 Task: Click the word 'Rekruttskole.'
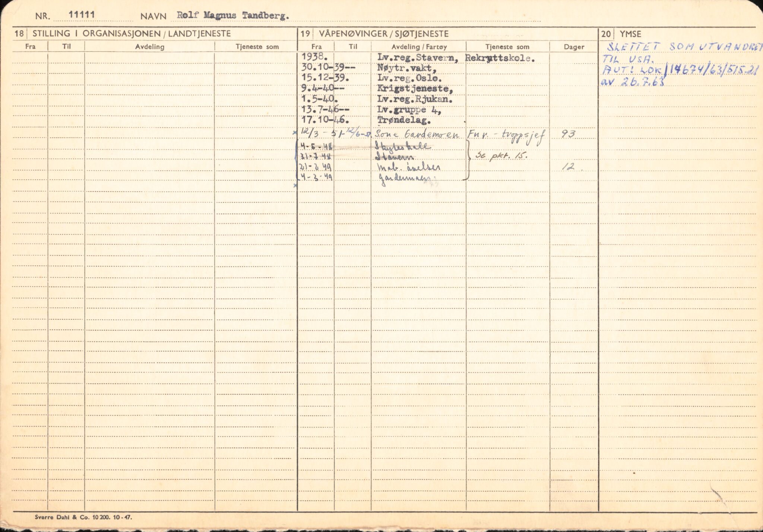tap(500, 58)
